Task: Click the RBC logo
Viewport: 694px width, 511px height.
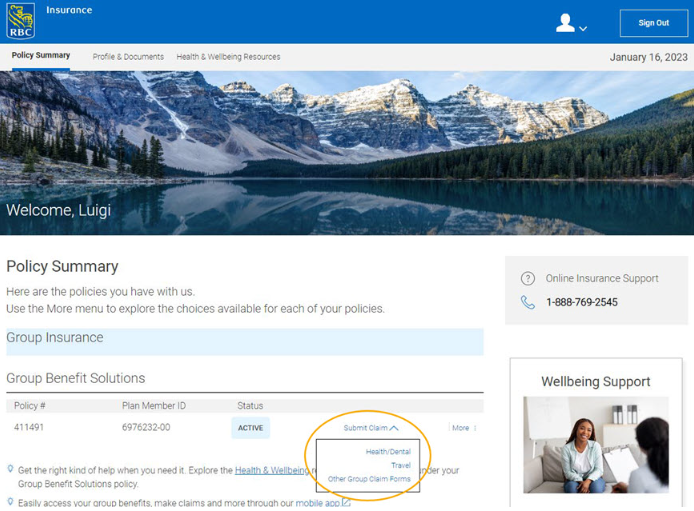Action: pos(20,20)
